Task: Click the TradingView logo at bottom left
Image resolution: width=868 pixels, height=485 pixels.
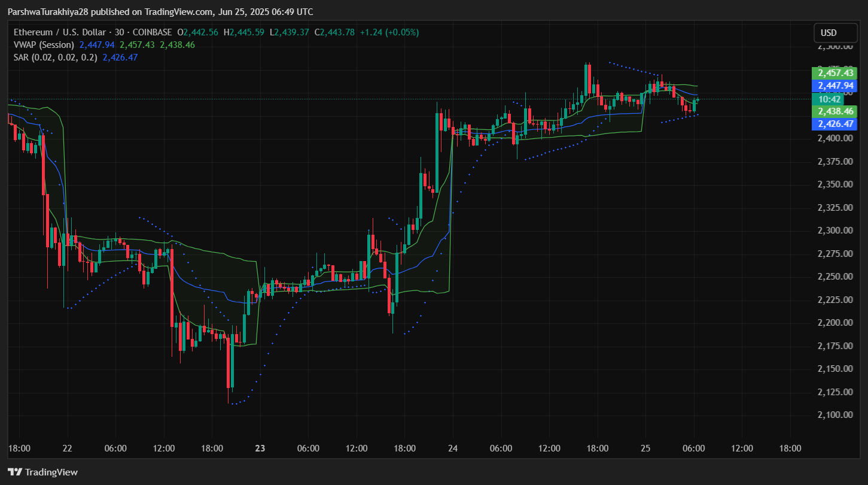Action: [42, 472]
